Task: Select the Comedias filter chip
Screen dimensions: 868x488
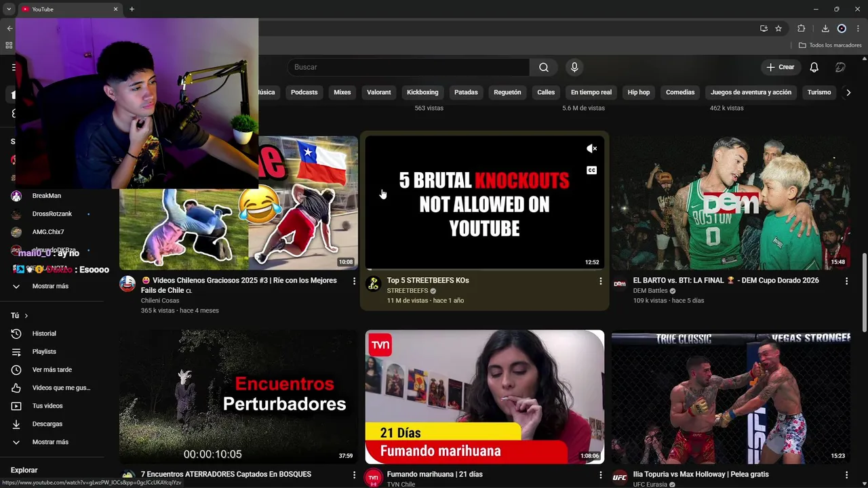Action: 680,92
